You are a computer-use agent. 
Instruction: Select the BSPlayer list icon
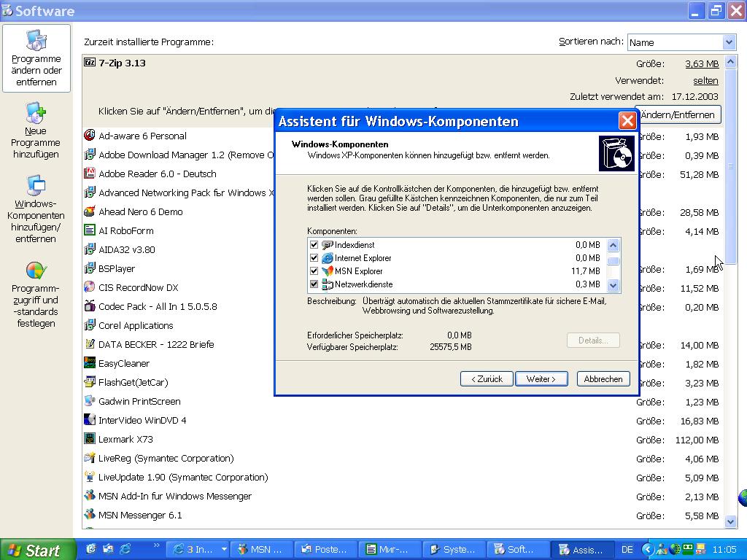(x=90, y=268)
